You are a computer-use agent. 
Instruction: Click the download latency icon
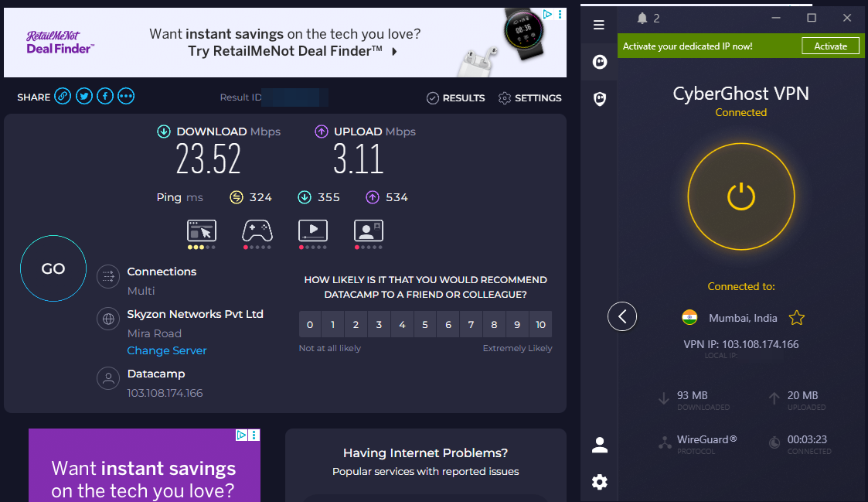[x=305, y=197]
